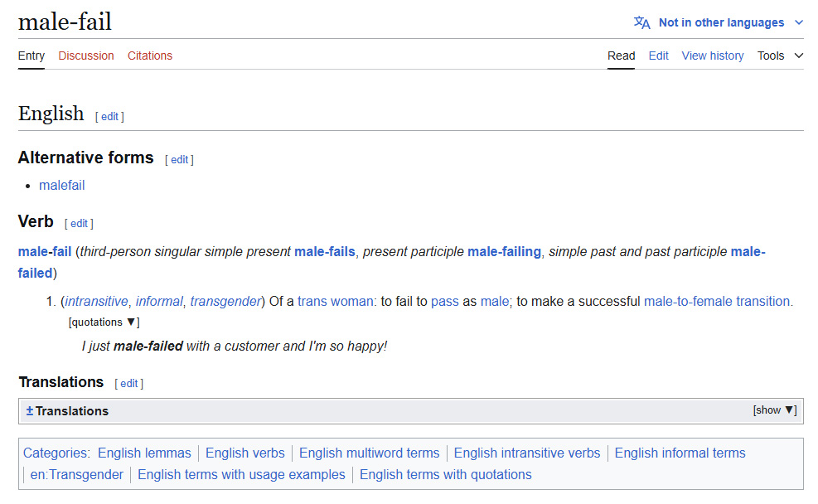Open the English verbs category
The image size is (818, 504).
(245, 453)
